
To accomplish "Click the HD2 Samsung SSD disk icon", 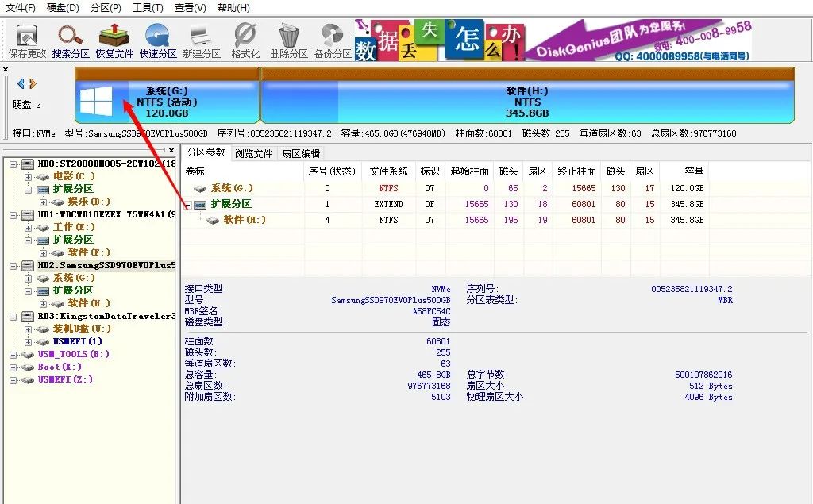I will [28, 265].
